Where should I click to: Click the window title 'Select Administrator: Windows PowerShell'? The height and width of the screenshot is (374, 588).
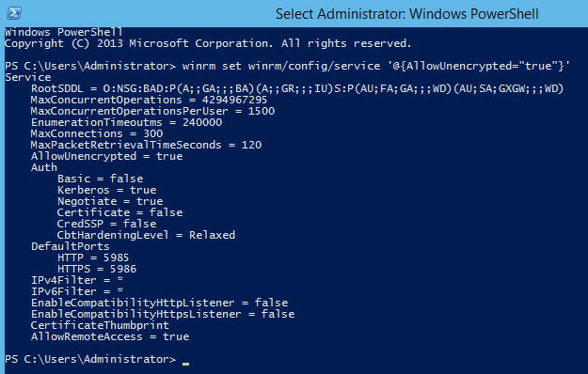[406, 14]
